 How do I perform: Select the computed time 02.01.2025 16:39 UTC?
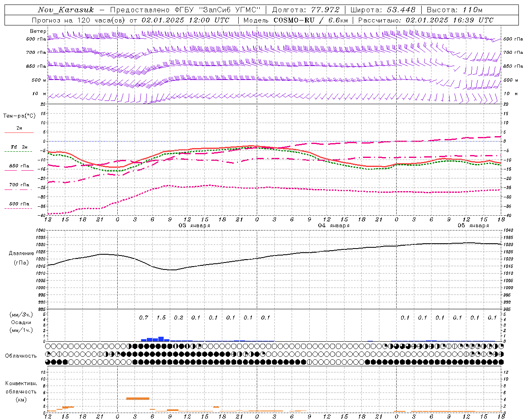[449, 20]
